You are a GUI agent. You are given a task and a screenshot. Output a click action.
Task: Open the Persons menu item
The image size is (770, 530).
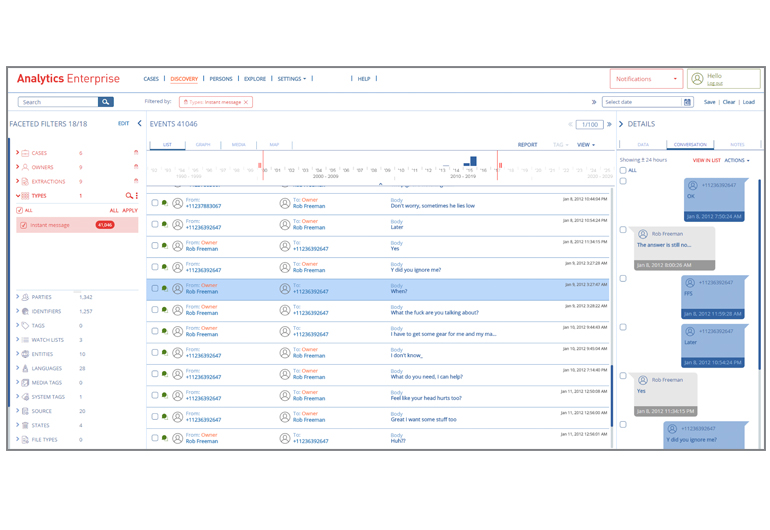pyautogui.click(x=221, y=79)
